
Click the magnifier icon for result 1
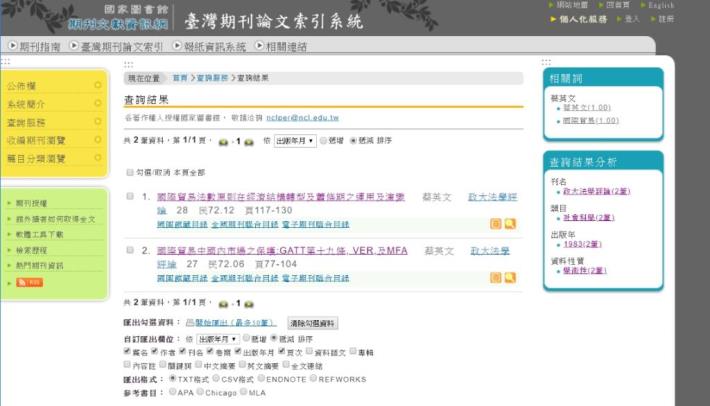click(510, 225)
